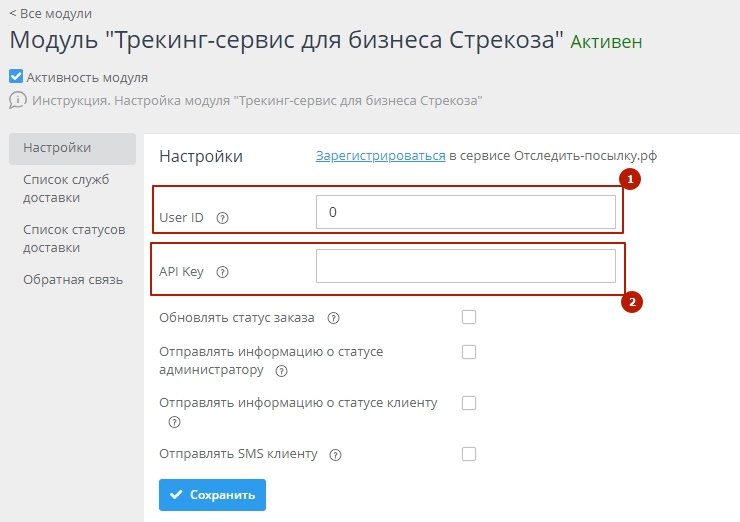
Task: Click red annotation marker number 1
Action: [x=629, y=180]
